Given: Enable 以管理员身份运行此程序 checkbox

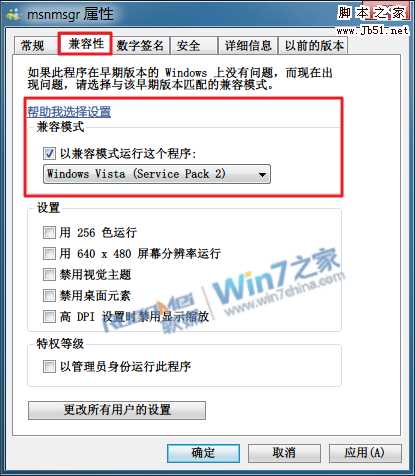Looking at the screenshot, I should (49, 366).
